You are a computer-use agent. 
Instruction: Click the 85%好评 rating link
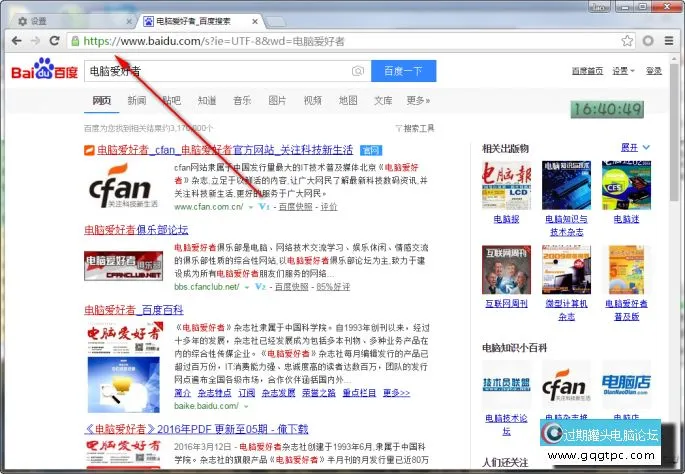click(333, 287)
